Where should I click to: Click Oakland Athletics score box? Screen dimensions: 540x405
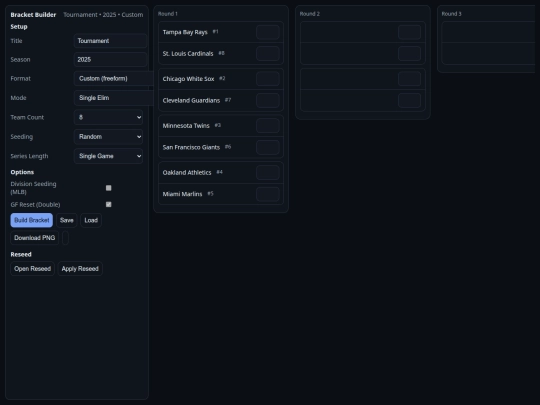(268, 173)
